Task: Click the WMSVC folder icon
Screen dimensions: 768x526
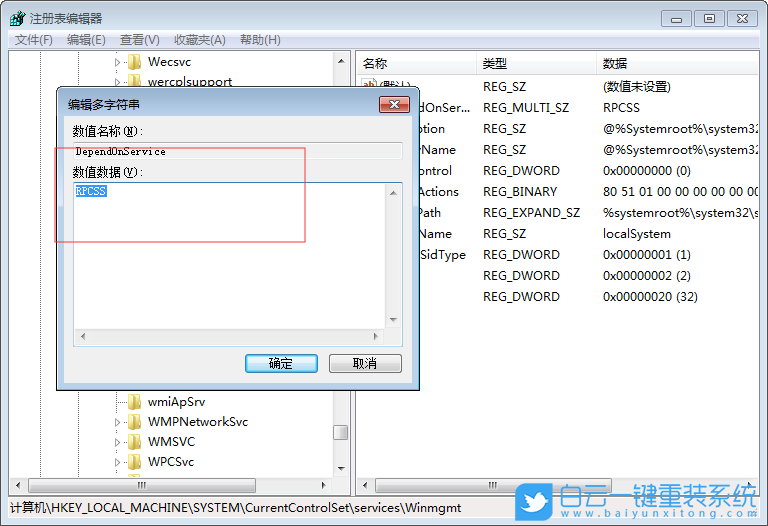Action: pyautogui.click(x=135, y=442)
